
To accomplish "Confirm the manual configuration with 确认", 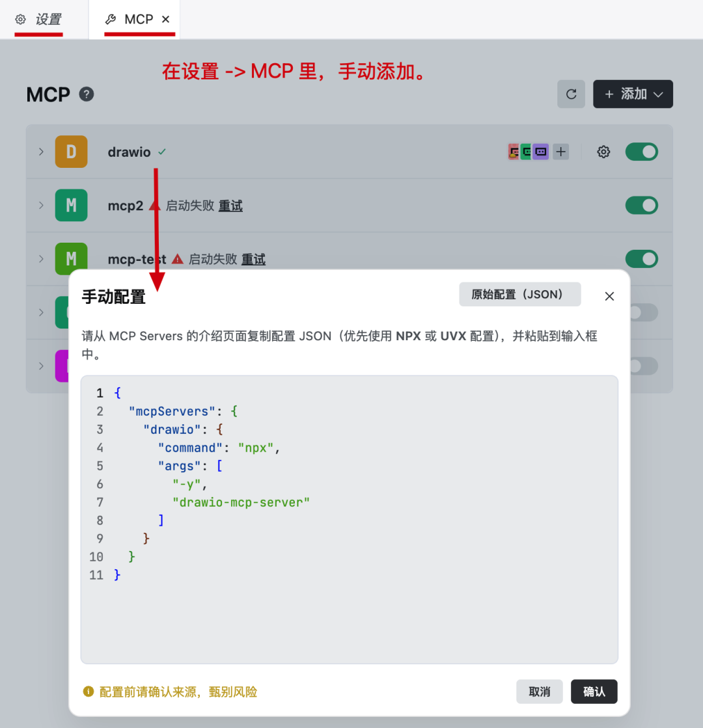I will click(x=594, y=692).
